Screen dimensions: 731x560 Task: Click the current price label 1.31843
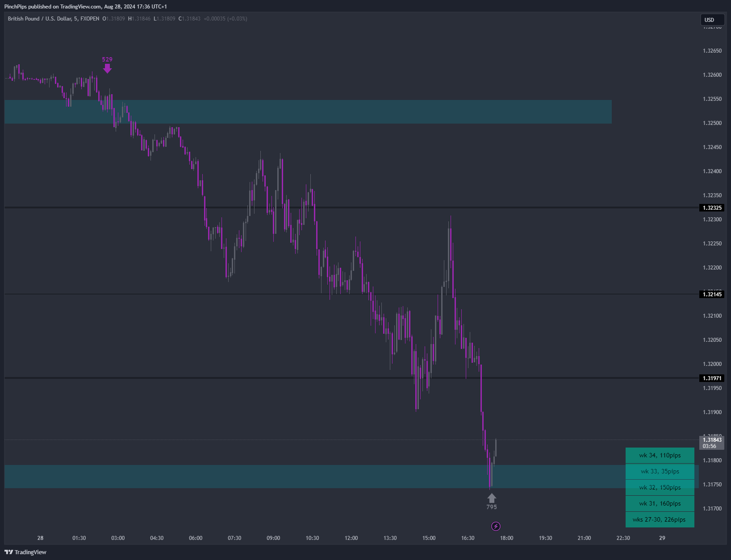tap(712, 440)
